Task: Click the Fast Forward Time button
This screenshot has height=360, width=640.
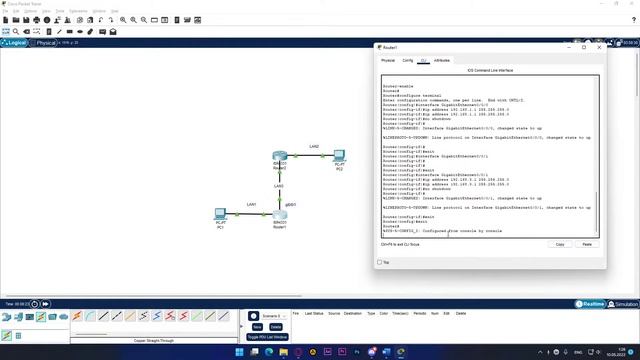Action: point(45,304)
